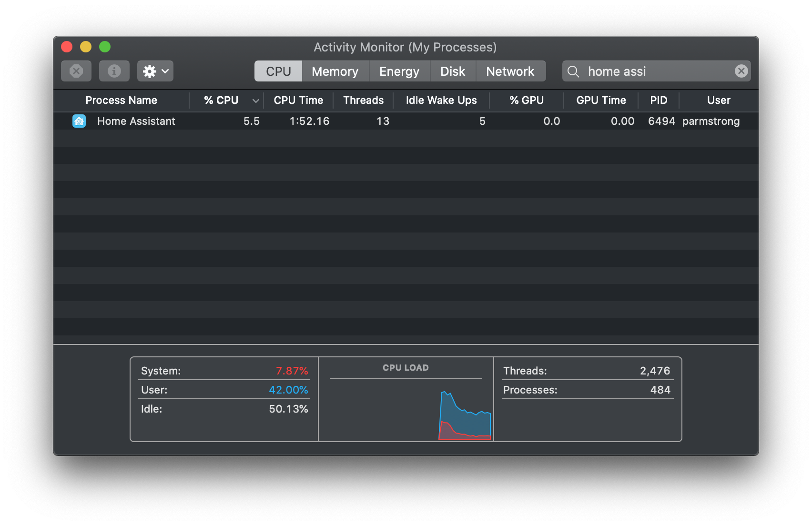Sort by GPU Time column
812x526 pixels.
pos(601,100)
